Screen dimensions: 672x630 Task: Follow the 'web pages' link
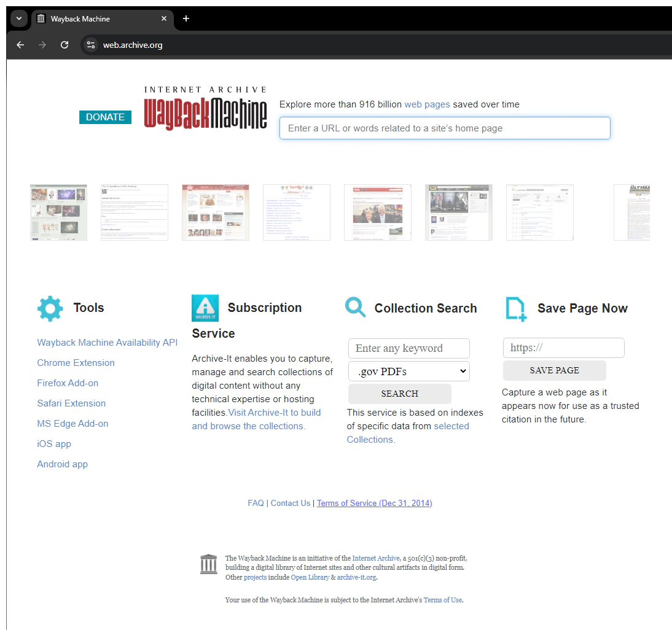[x=427, y=104]
